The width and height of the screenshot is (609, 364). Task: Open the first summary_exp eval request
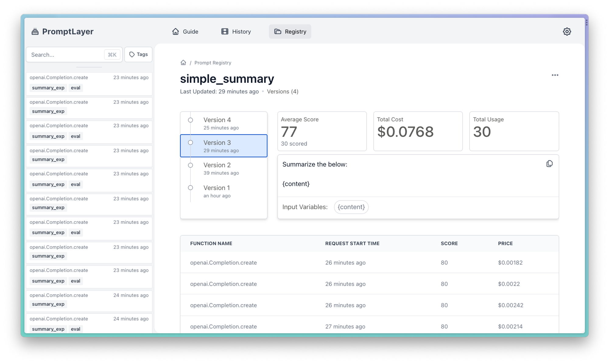pyautogui.click(x=89, y=83)
